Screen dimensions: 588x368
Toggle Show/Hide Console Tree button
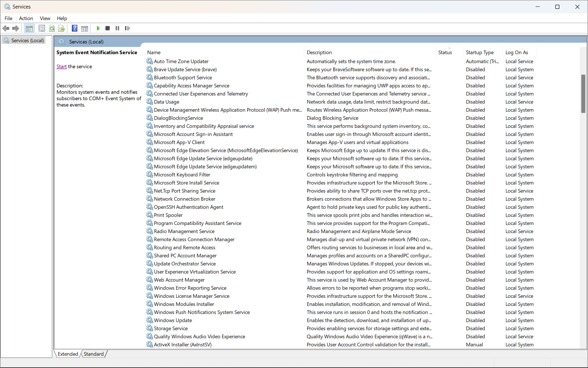pyautogui.click(x=29, y=28)
